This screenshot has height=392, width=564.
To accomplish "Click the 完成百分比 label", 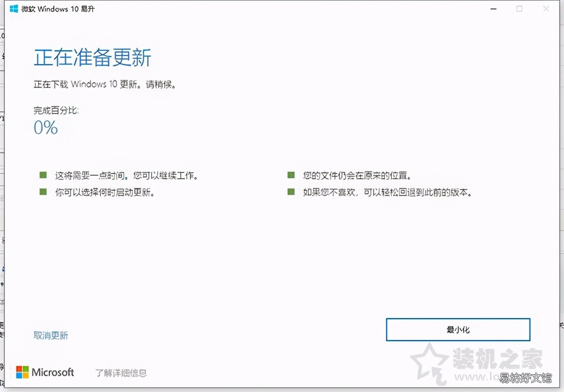I will 56,110.
